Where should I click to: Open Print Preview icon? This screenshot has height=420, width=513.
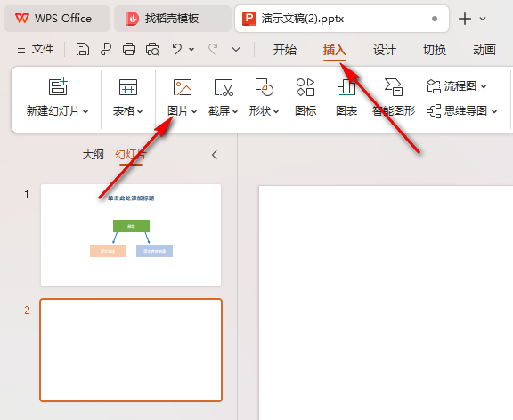153,49
